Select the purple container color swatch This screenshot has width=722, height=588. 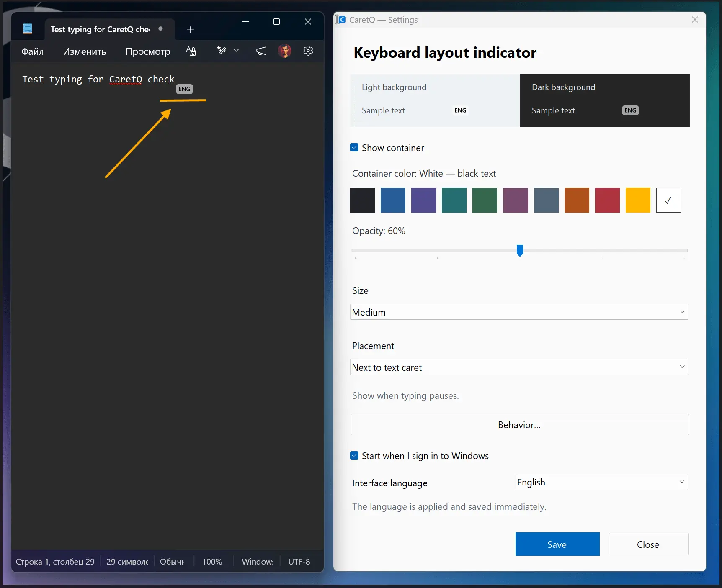pyautogui.click(x=423, y=200)
